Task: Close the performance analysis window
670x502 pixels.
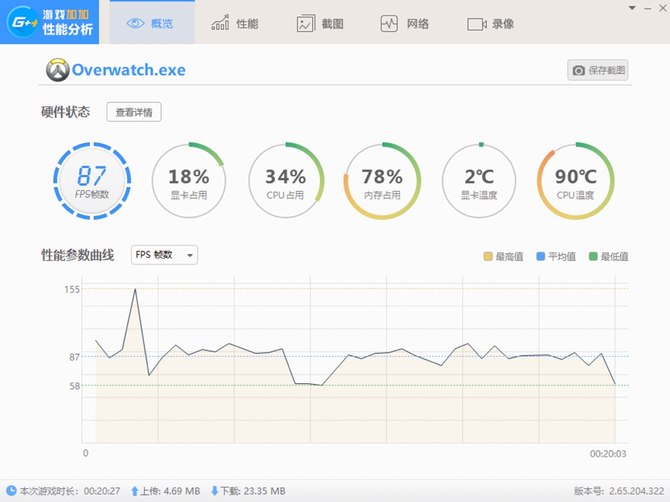Action: point(663,8)
